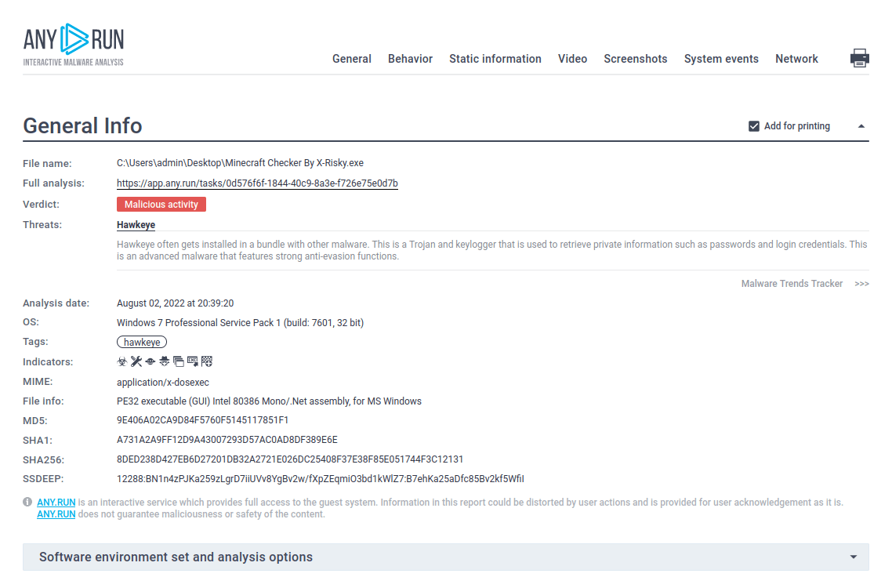The width and height of the screenshot is (892, 588).
Task: Click the stacked windows indicator icon
Action: point(179,361)
